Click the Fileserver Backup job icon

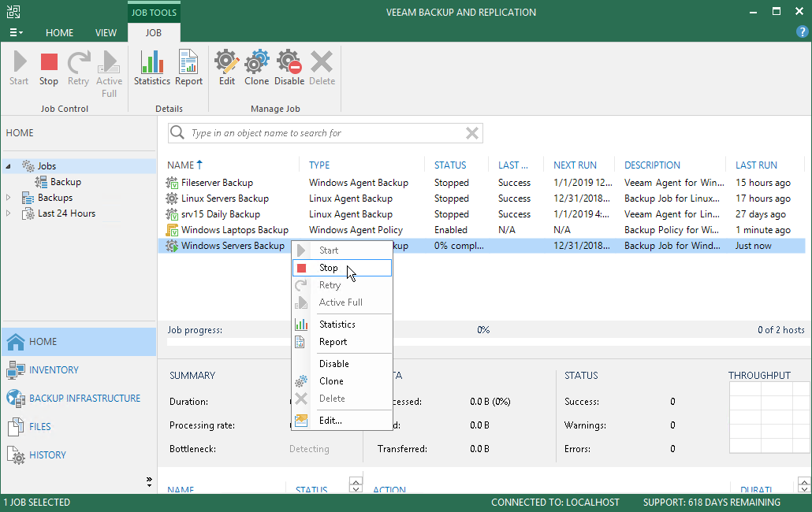[171, 183]
